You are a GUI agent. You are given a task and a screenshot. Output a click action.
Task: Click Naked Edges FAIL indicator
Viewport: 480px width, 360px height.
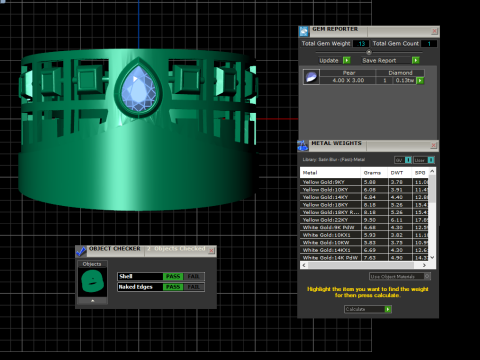tap(193, 287)
